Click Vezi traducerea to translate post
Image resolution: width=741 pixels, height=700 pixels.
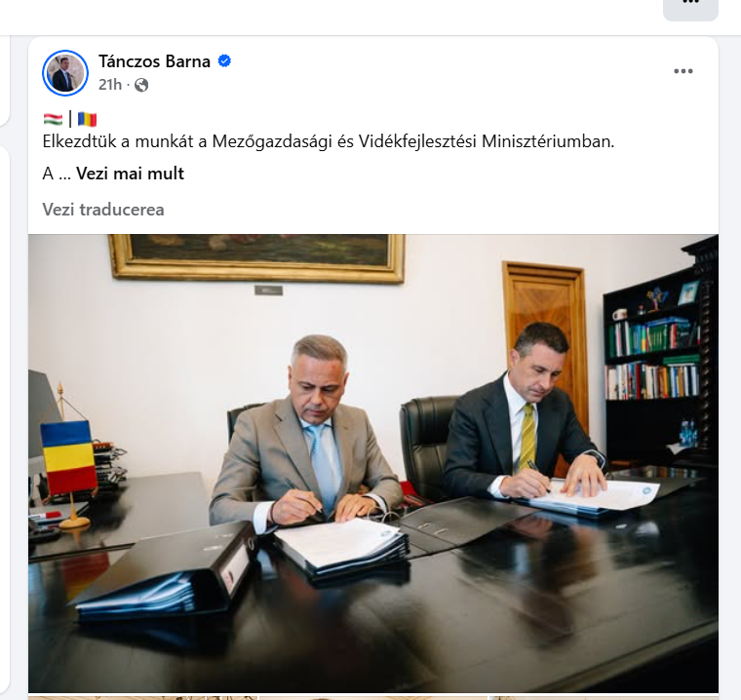coord(103,210)
